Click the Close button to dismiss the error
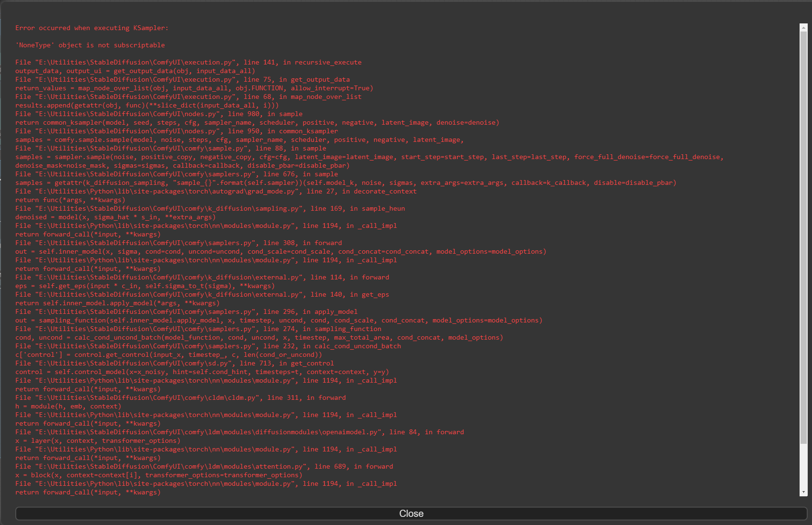This screenshot has width=812, height=525. 411,513
